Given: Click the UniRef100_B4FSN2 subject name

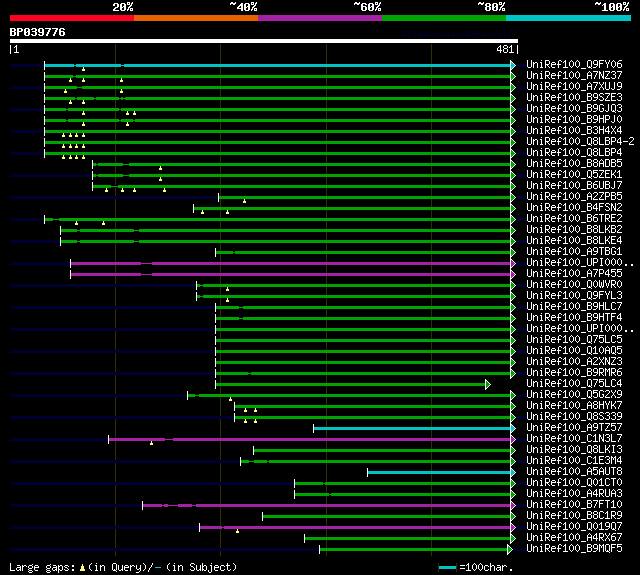Looking at the screenshot, I should pyautogui.click(x=574, y=208).
